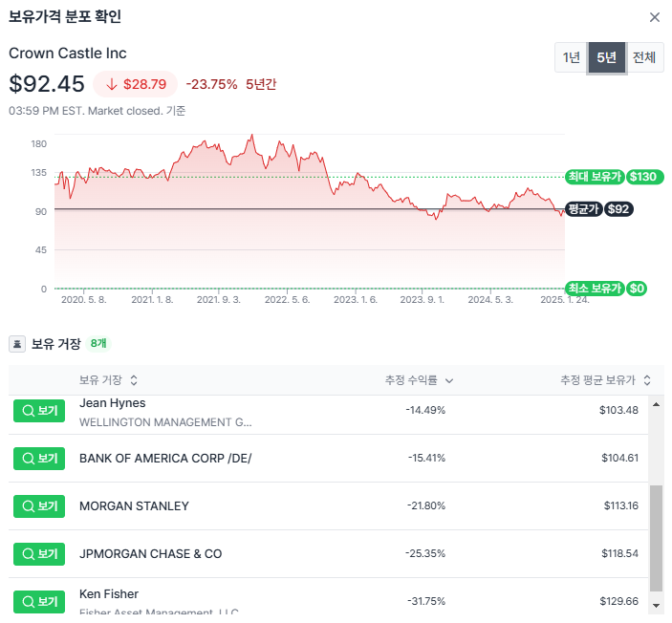Click the 보유 거장 section icon
The height and width of the screenshot is (623, 672).
tap(17, 344)
